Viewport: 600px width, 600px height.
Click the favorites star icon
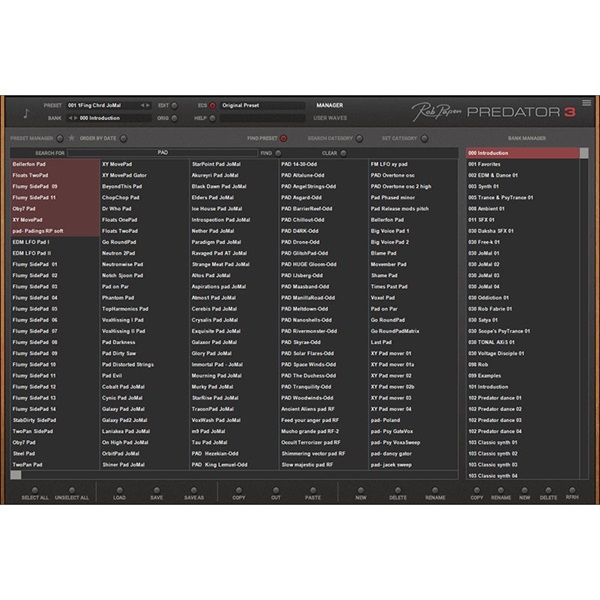tap(72, 138)
